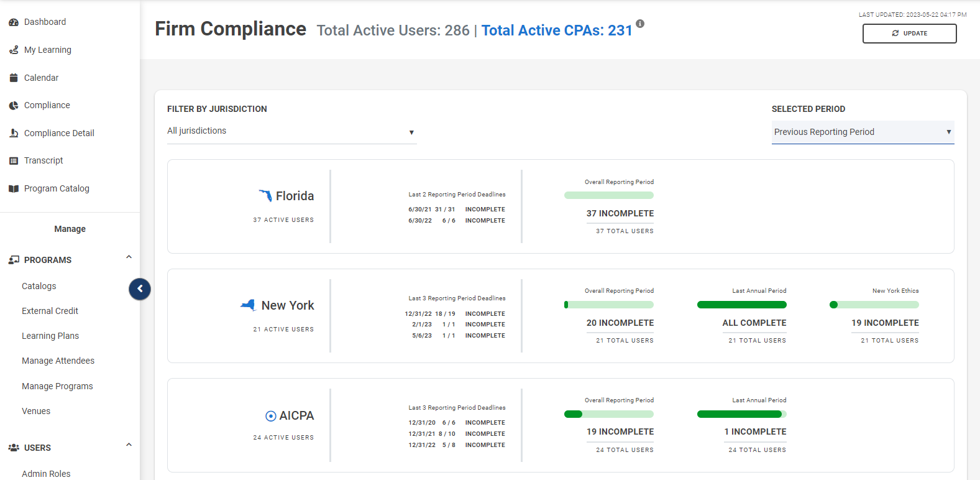The height and width of the screenshot is (480, 980).
Task: Collapse the sidebar with the round arrow button
Action: [x=140, y=288]
